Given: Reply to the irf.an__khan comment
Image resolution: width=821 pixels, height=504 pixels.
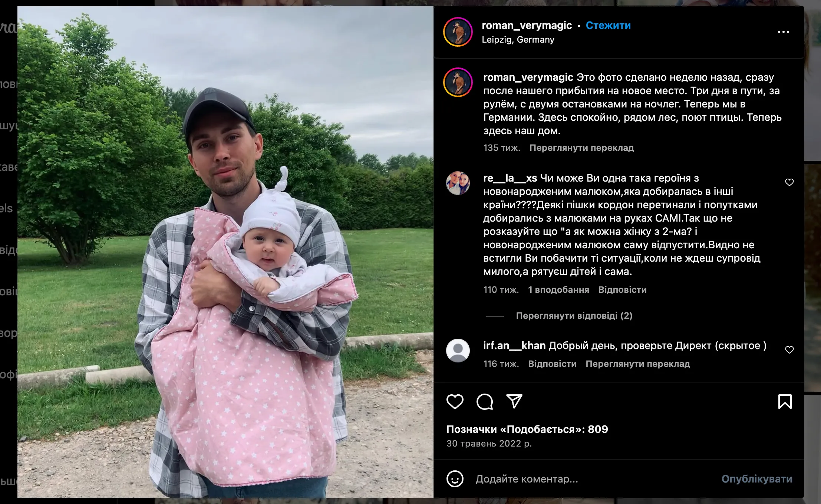Looking at the screenshot, I should coord(552,364).
